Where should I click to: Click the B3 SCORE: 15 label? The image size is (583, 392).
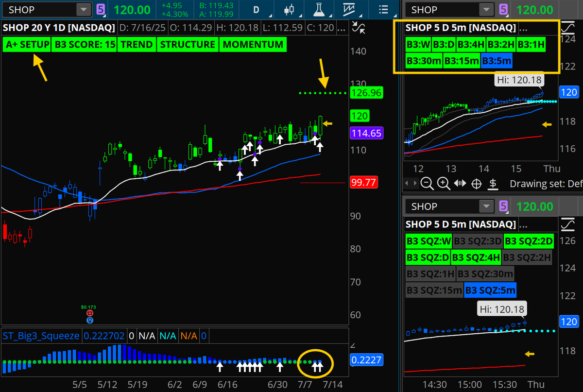tap(86, 45)
